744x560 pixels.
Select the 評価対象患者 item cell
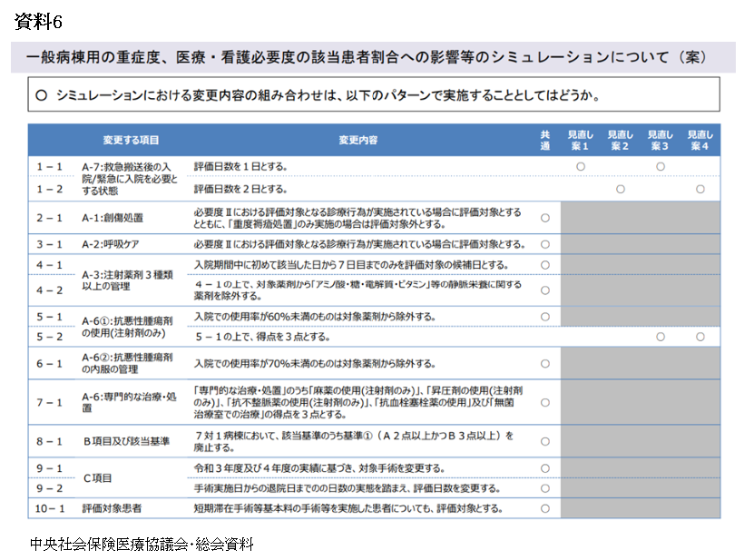(113, 508)
